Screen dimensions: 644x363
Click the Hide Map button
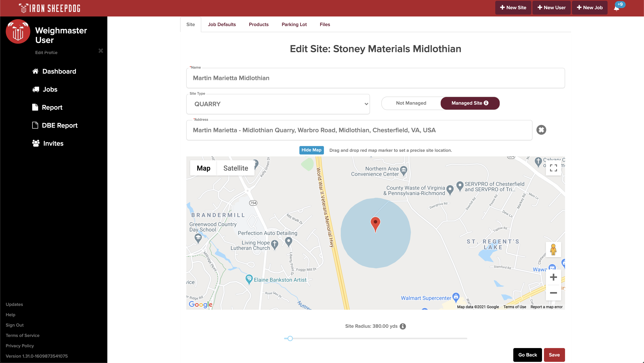point(311,150)
